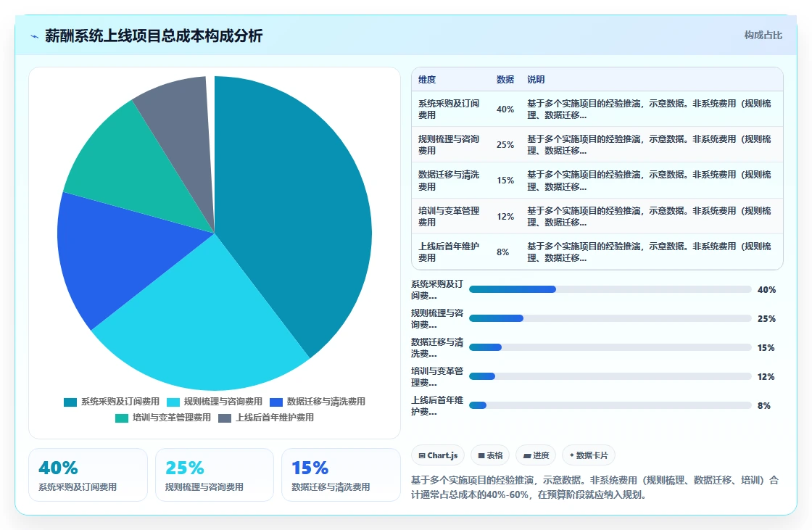Screen dimensions: 812x530
Task: Select the 进度 tag chip
Action: [536, 455]
